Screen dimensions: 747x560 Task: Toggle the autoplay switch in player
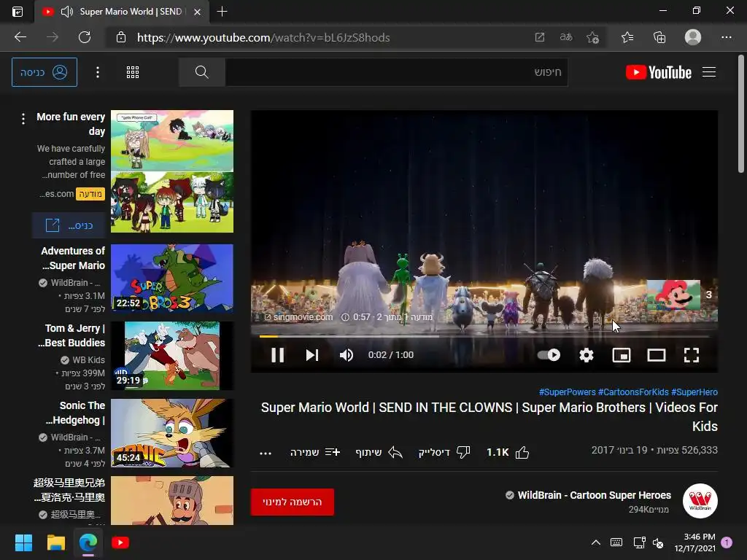(x=549, y=355)
